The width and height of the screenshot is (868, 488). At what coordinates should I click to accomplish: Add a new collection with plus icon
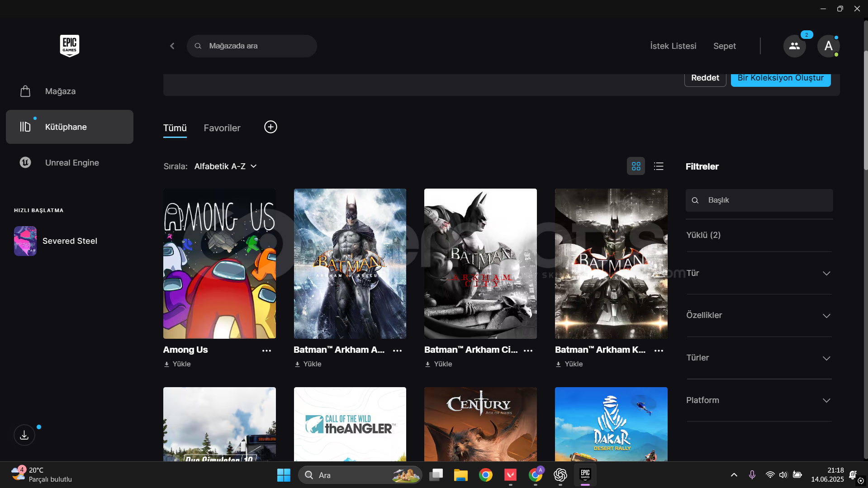[270, 127]
